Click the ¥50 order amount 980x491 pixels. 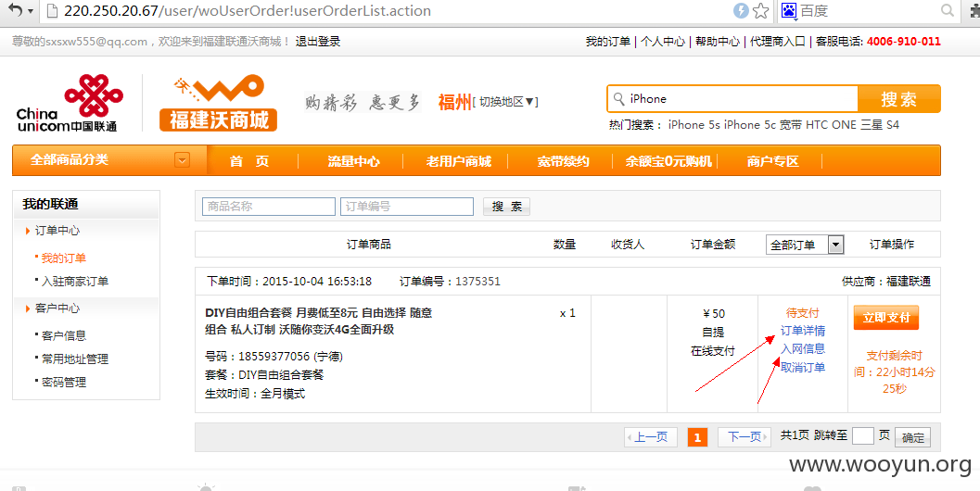click(713, 313)
